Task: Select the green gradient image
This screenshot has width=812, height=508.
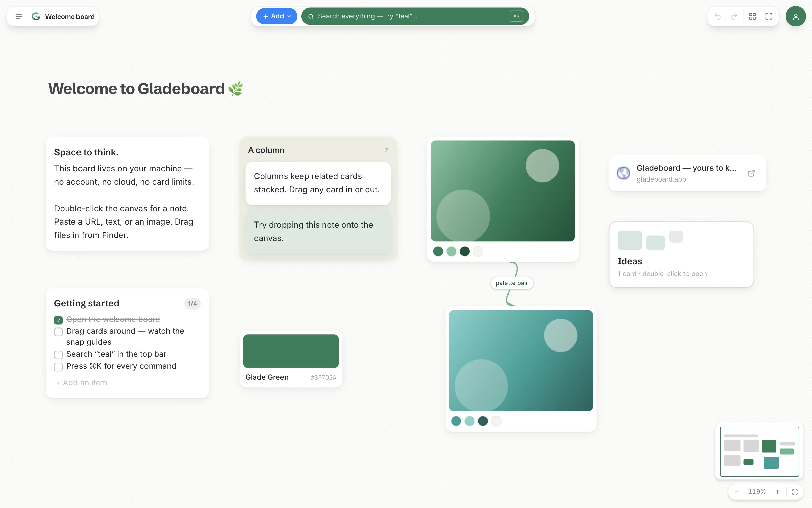Action: point(503,191)
